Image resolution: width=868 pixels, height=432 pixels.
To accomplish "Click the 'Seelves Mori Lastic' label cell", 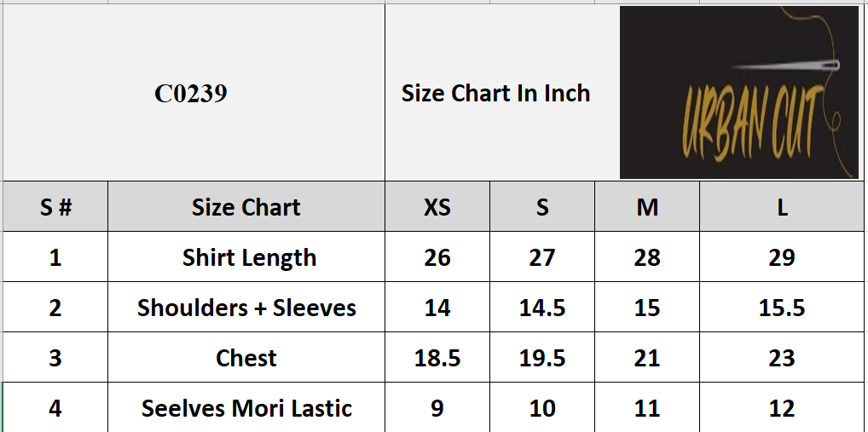I will coord(246,408).
